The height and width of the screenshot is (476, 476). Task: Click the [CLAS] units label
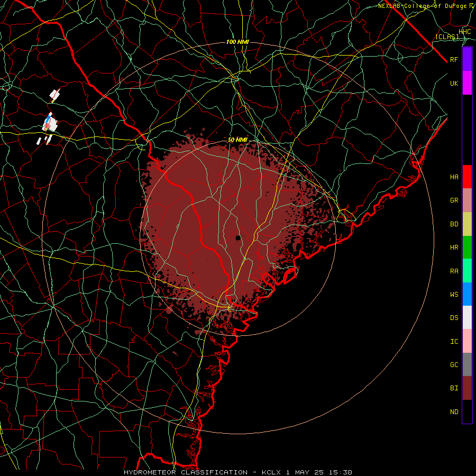447,36
